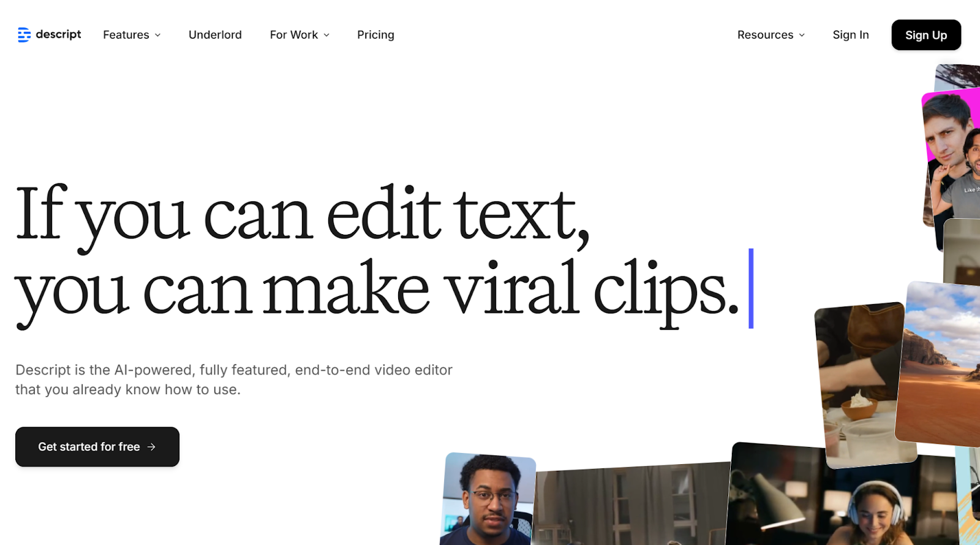Go to the Underlord page
This screenshot has width=980, height=545.
[215, 35]
